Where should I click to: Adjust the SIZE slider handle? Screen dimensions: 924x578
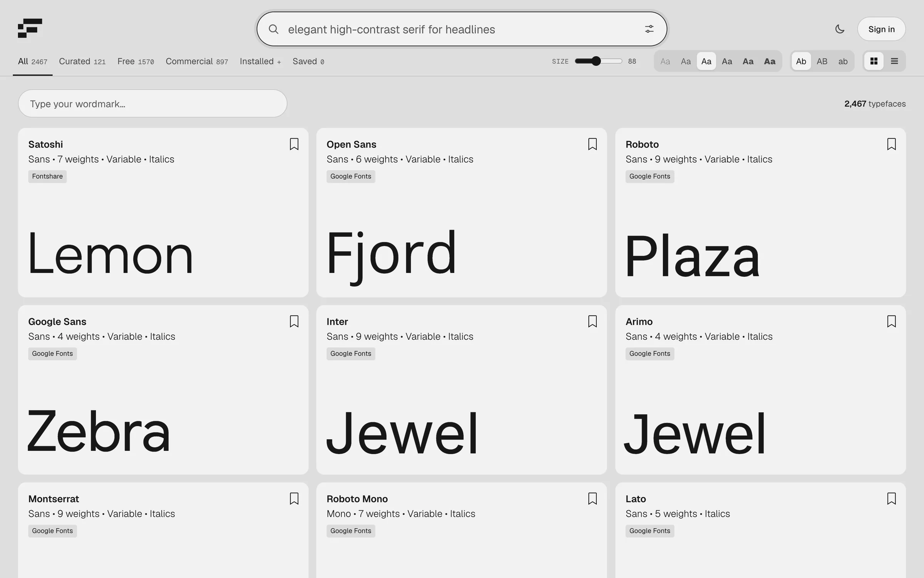point(596,61)
